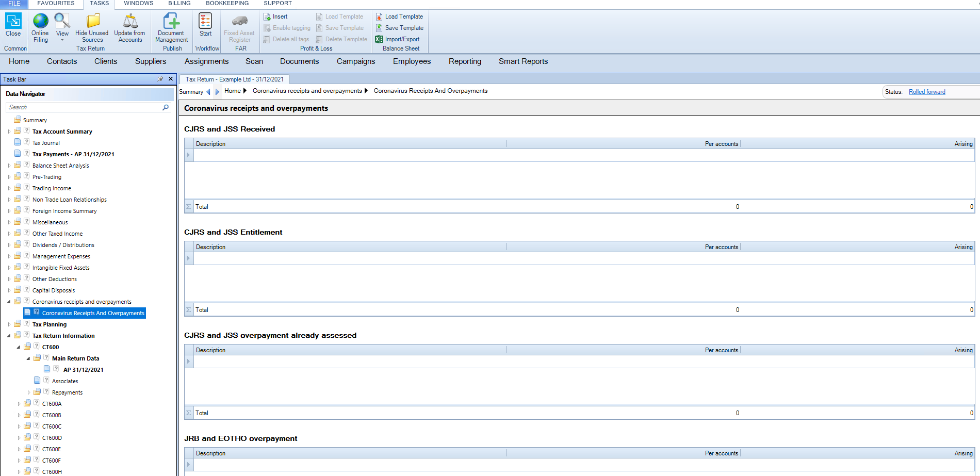Click the Data Navigator search field
This screenshot has height=476, width=980.
[85, 107]
